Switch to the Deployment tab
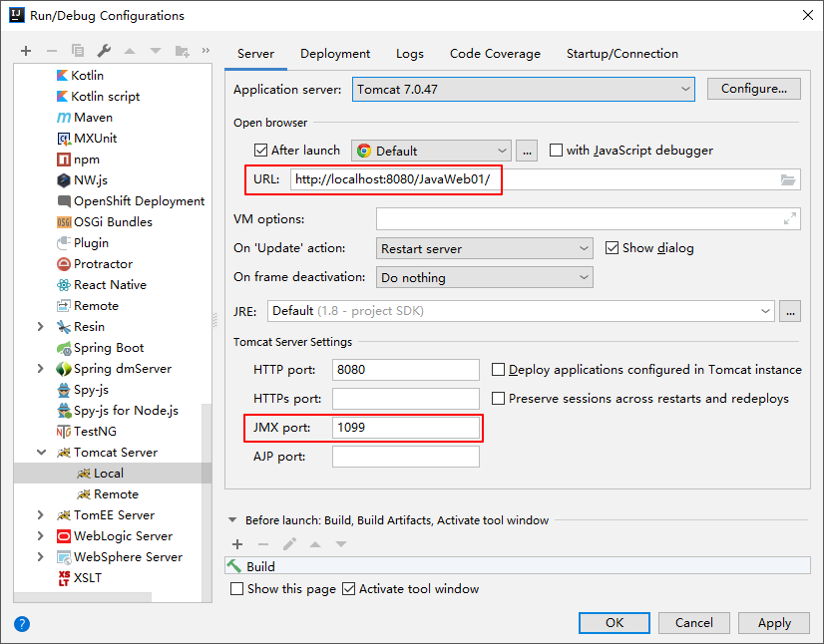Viewport: 824px width, 644px height. (x=335, y=54)
